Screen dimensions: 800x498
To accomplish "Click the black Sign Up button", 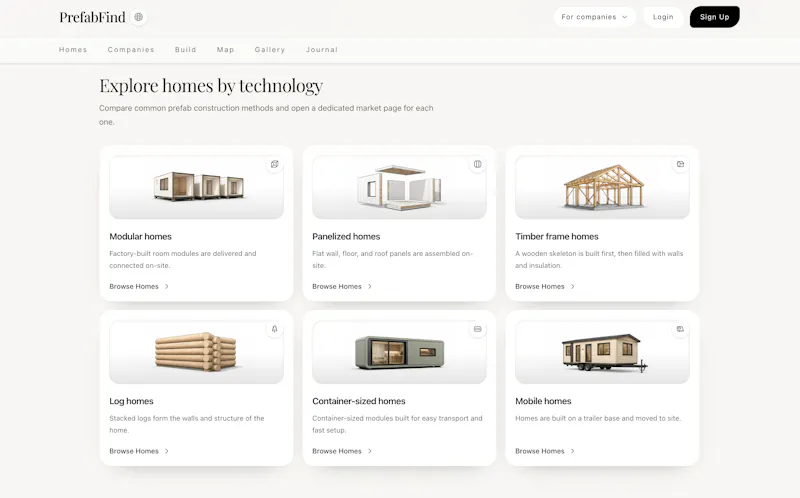I will tap(714, 17).
